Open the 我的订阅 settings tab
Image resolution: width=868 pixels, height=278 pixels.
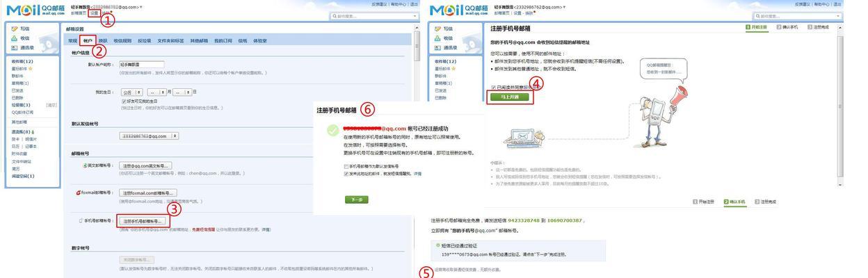[x=223, y=41]
